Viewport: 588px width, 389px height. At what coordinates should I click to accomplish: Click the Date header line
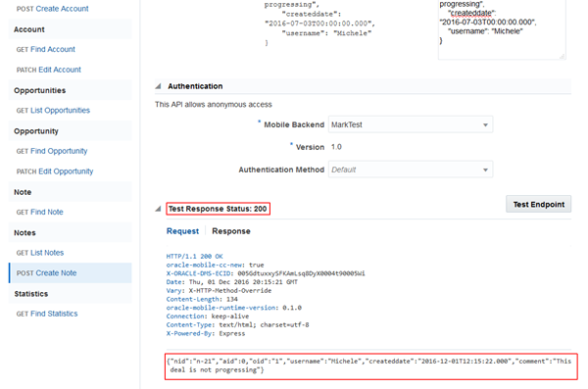231,282
